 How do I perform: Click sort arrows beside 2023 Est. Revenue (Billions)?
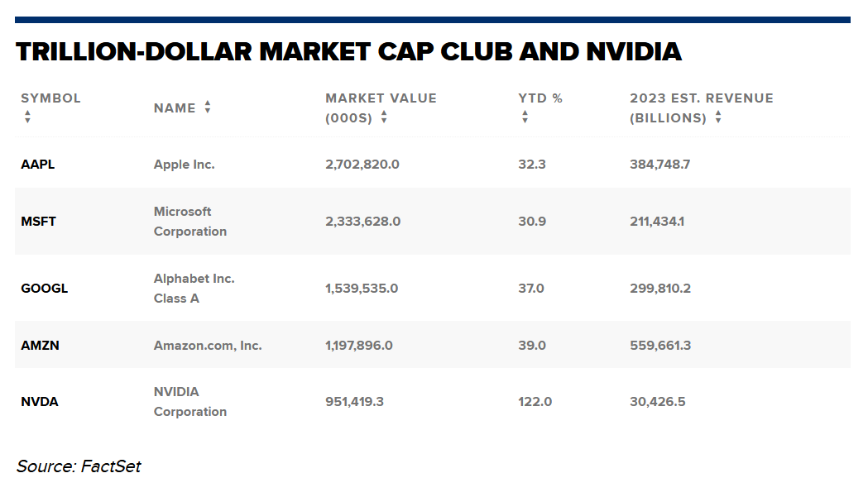718,117
